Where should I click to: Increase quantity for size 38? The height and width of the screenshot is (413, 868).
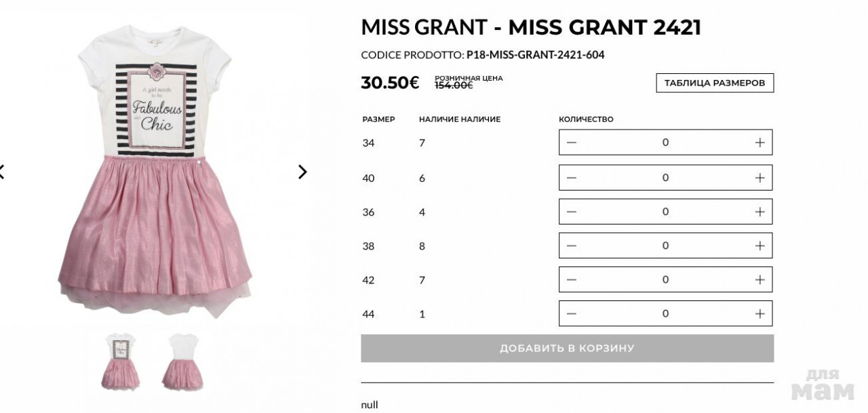(759, 245)
